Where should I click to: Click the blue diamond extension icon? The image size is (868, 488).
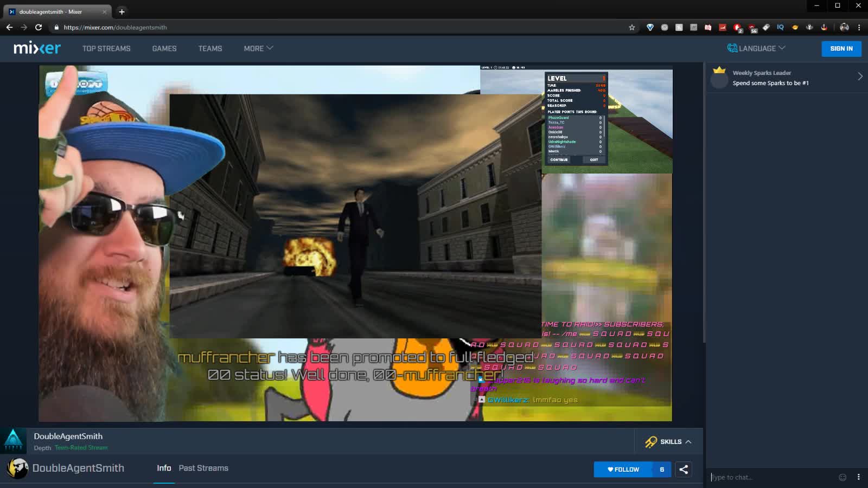[650, 27]
